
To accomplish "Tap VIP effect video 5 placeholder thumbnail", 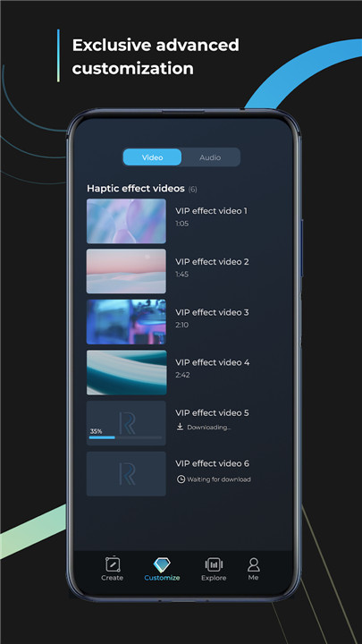I will 126,423.
